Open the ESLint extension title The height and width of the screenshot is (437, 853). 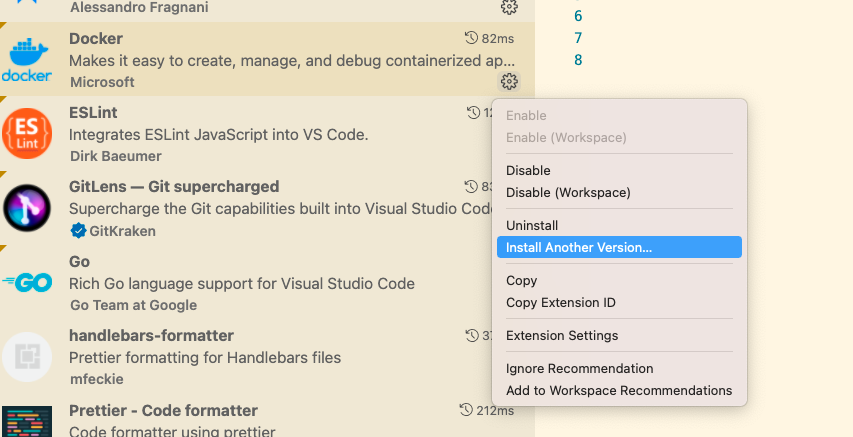point(93,112)
